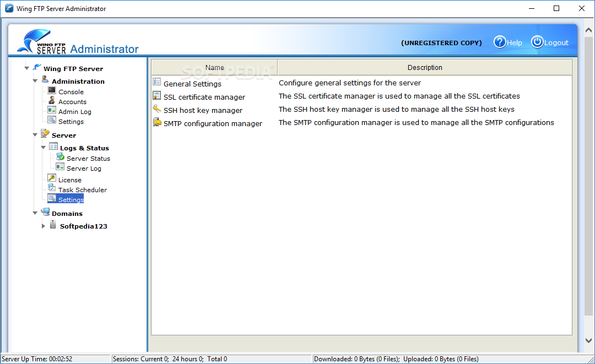Collapse the Wing FTP Server root node
The height and width of the screenshot is (364, 595).
point(26,68)
